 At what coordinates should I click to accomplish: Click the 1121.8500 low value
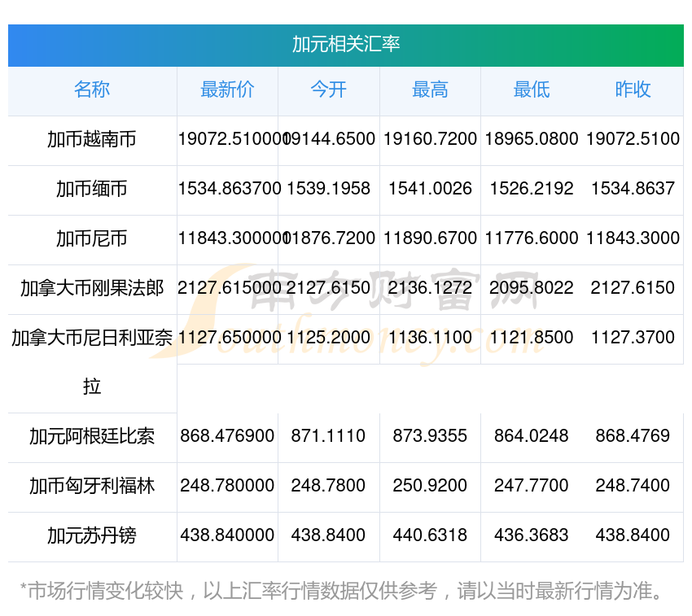tap(532, 338)
